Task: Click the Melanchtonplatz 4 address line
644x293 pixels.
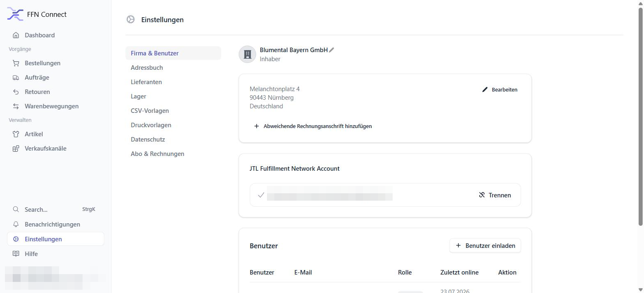Action: tap(274, 89)
